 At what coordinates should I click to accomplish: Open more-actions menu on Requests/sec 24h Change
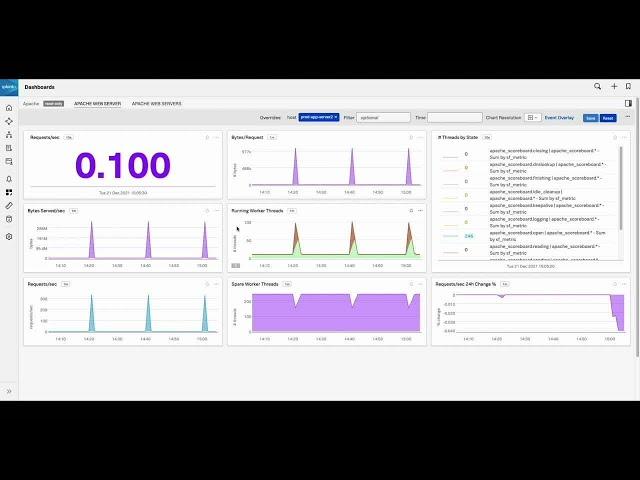(624, 284)
